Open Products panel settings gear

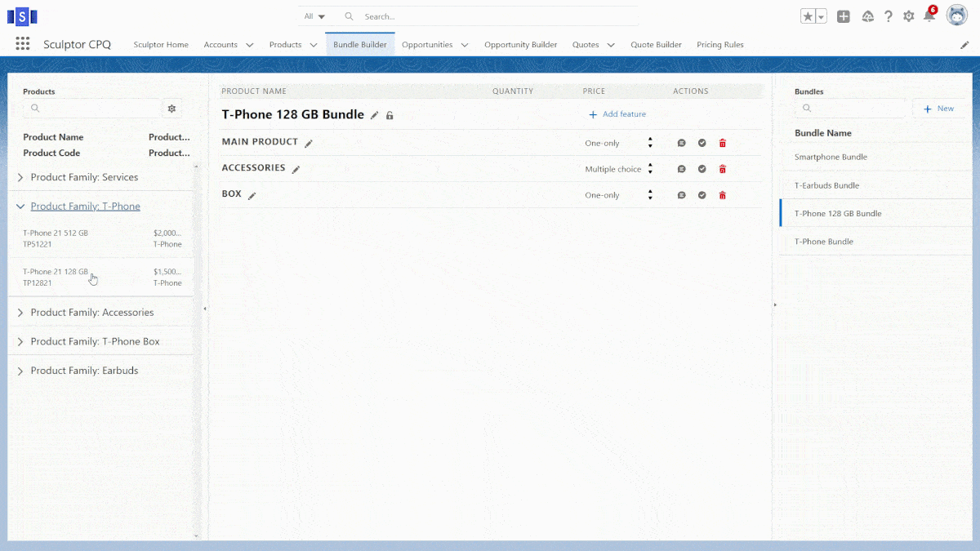point(171,109)
